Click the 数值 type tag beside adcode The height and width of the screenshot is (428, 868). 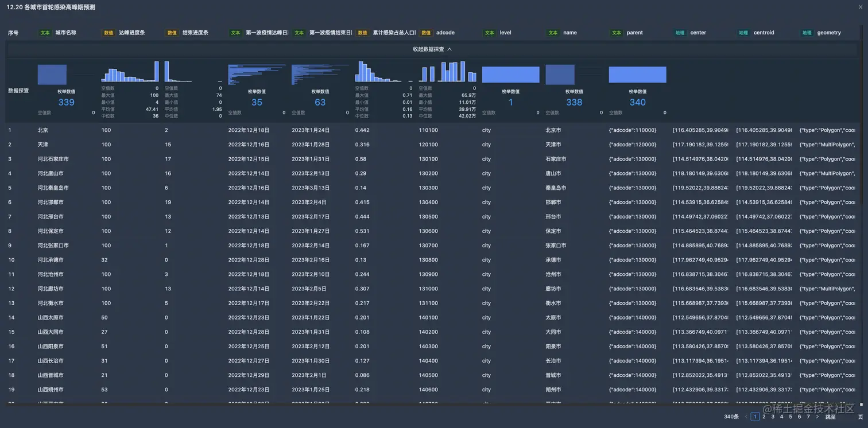(426, 33)
